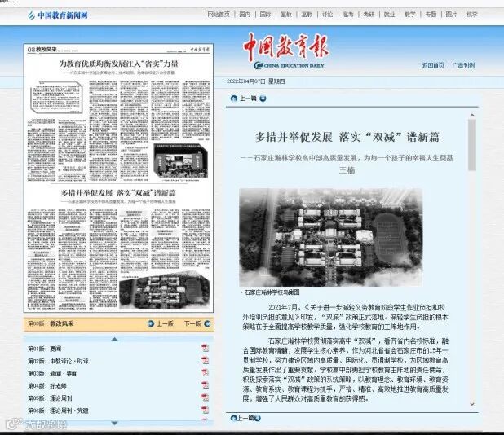Click the 上一版 round arrow icon
The width and height of the screenshot is (504, 435).
click(x=150, y=323)
